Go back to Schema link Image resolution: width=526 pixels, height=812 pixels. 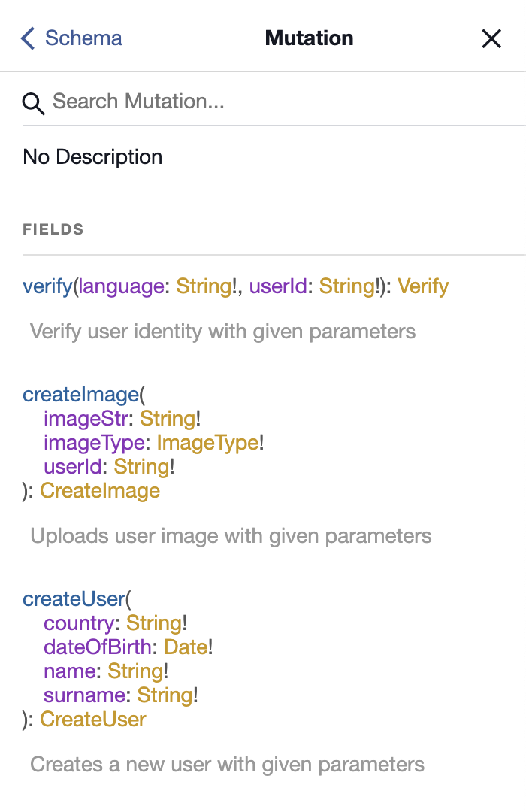(83, 38)
